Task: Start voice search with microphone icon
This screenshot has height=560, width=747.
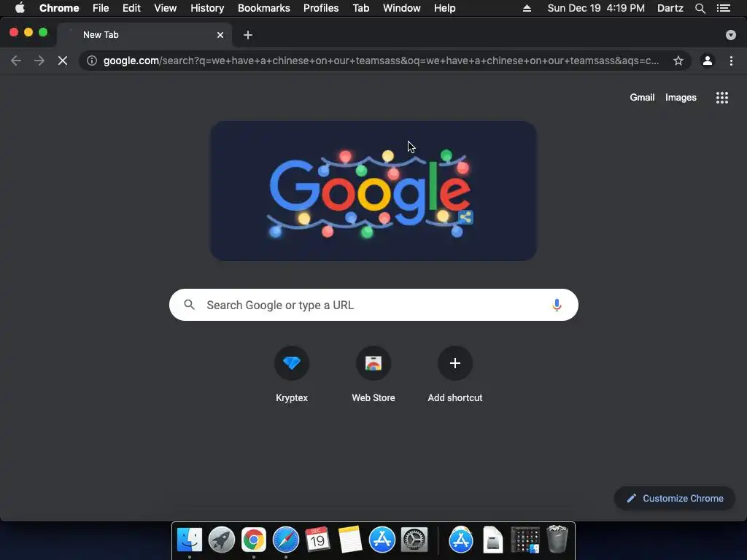Action: pos(557,305)
